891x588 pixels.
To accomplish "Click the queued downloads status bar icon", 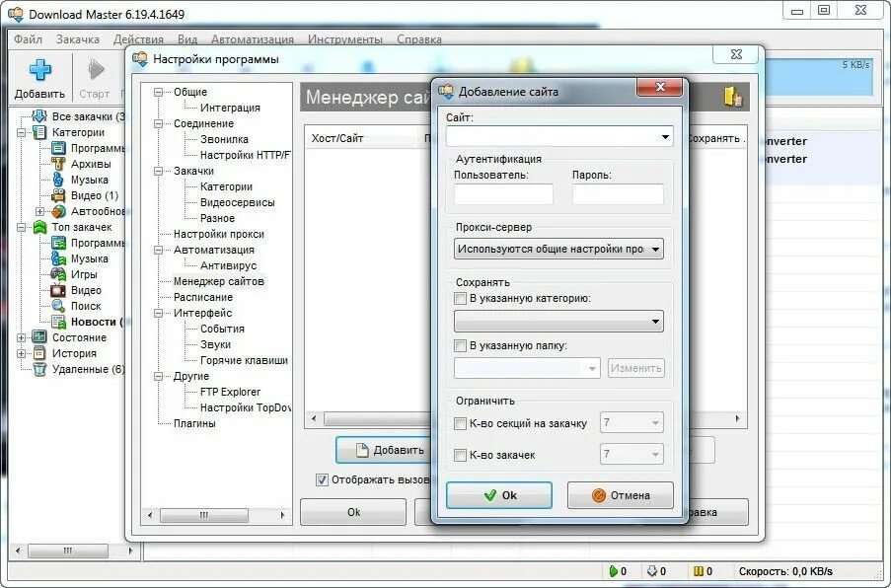I will [x=652, y=571].
